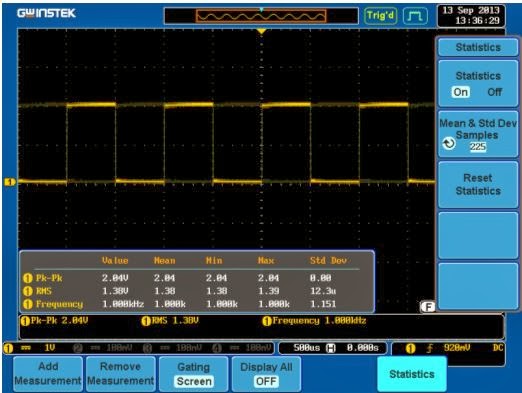
Task: Click the Frequency row label in statistics table
Action: [x=59, y=304]
